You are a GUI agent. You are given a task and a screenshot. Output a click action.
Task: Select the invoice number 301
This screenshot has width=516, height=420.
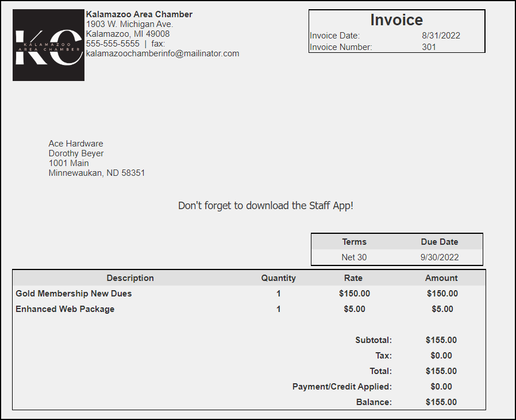coord(429,47)
